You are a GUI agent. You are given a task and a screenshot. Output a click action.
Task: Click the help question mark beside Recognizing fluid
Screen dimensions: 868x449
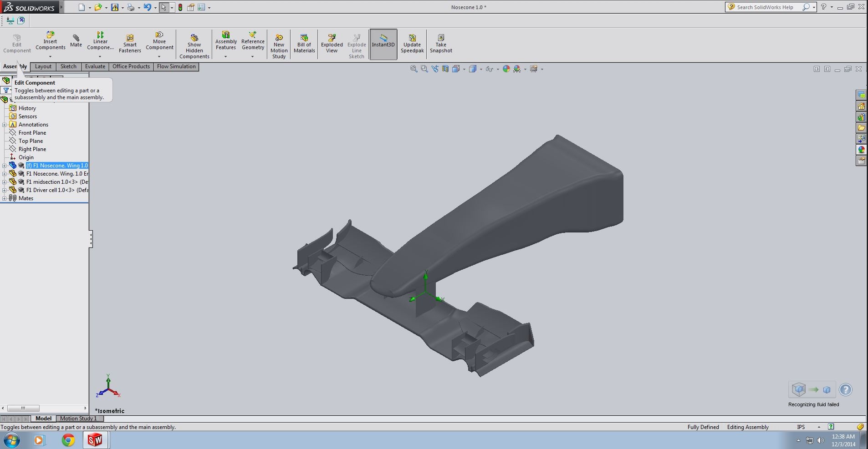click(846, 390)
